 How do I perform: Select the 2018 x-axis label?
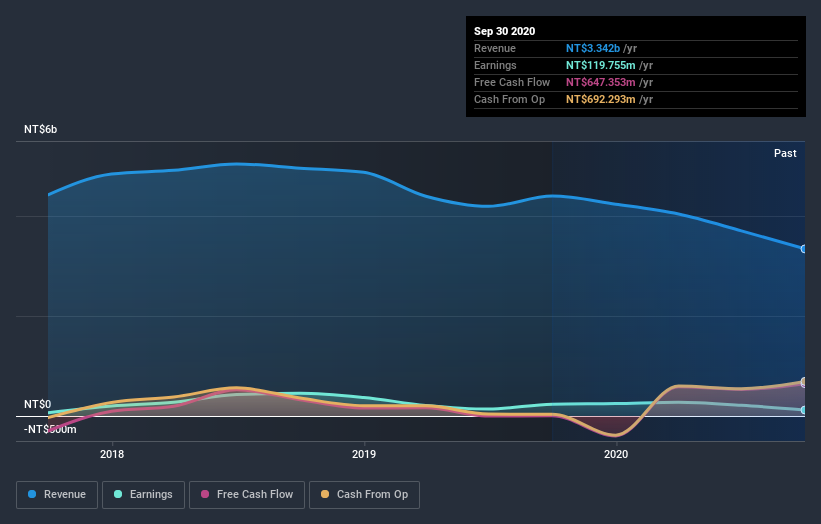tap(112, 454)
